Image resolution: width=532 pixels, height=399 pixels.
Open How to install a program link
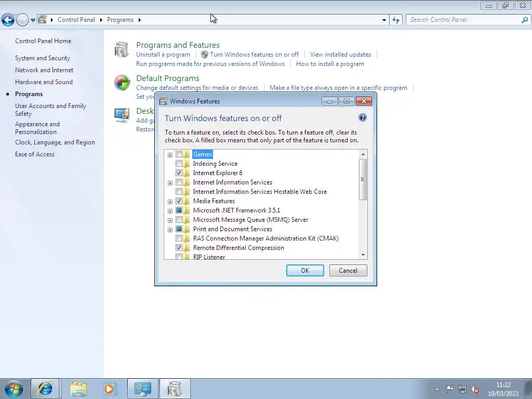pyautogui.click(x=330, y=64)
